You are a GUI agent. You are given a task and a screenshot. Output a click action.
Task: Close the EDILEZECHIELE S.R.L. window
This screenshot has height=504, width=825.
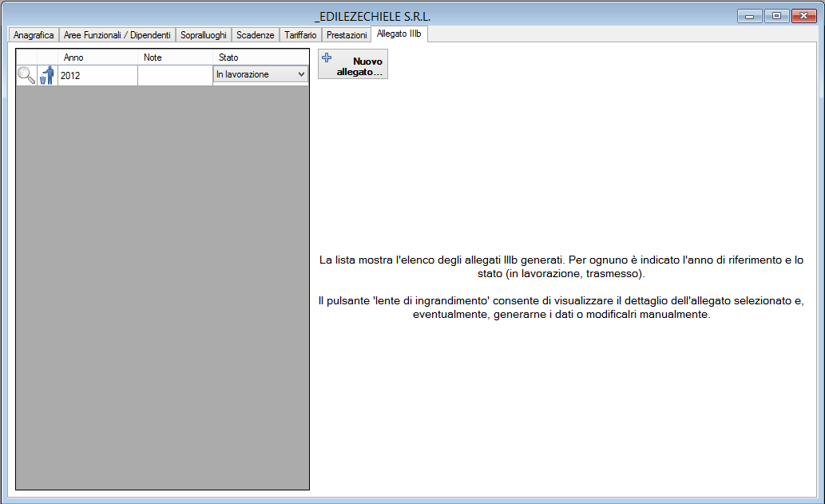tap(804, 16)
